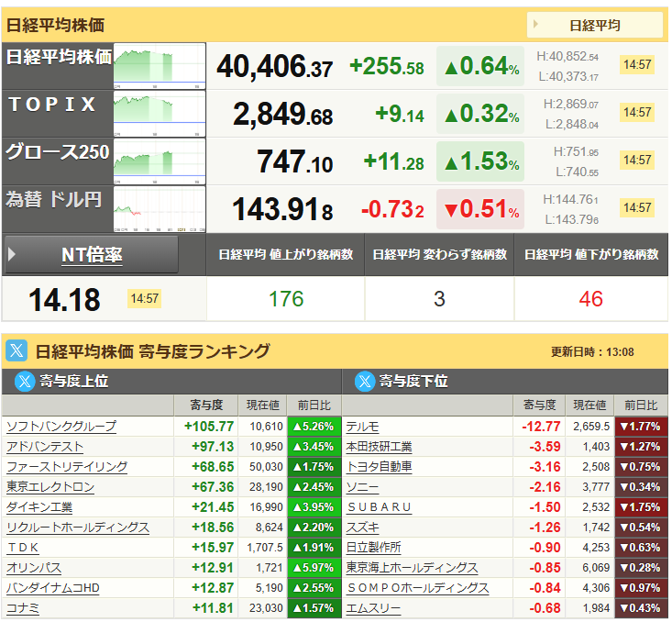Screen dimensions: 672x622
Task: Open the 為替 ドル円 mini chart thumbnail
Action: pos(160,209)
